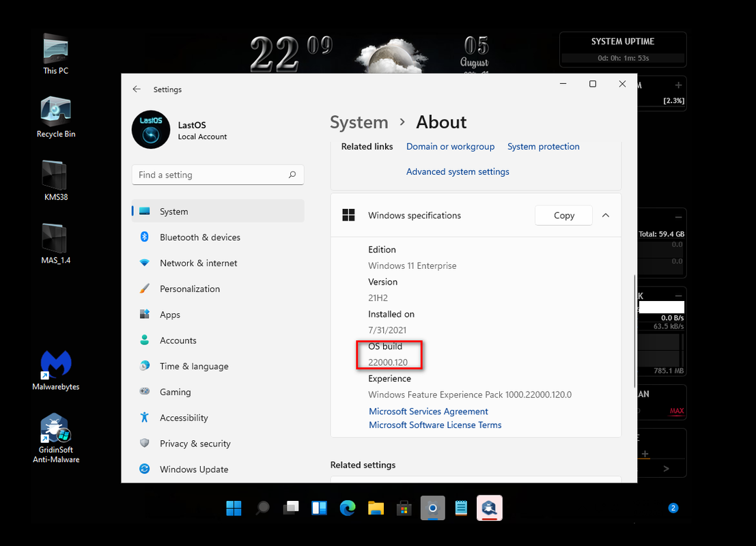The width and height of the screenshot is (756, 546).
Task: Open taskbar Search
Action: click(262, 508)
